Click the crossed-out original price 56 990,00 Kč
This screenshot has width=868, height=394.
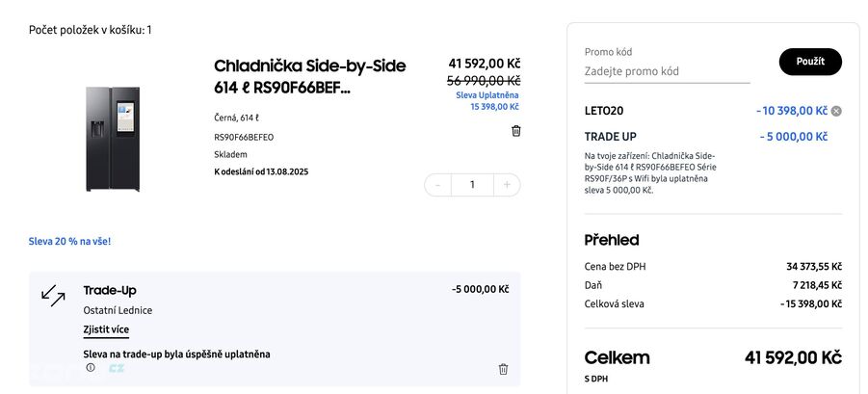pyautogui.click(x=483, y=81)
